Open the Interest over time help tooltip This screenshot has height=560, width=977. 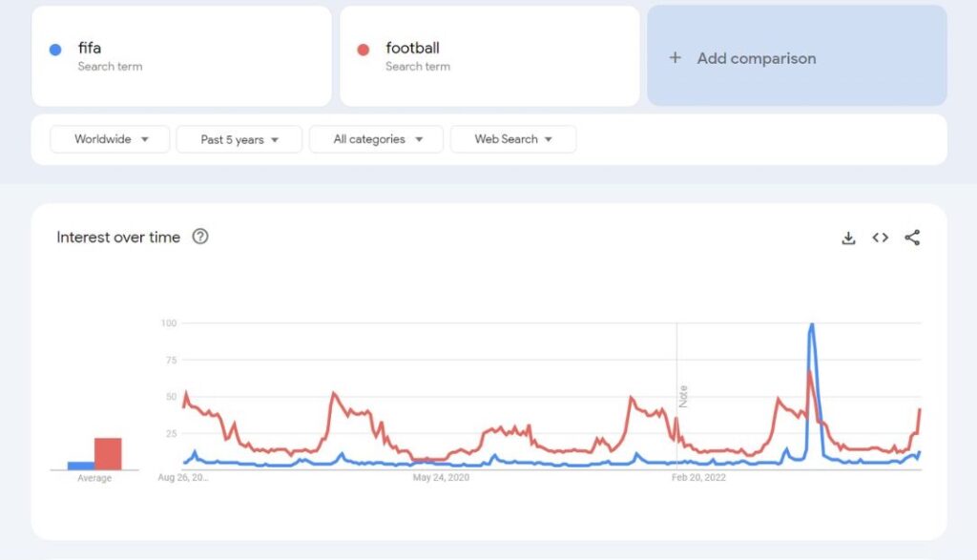coord(200,237)
